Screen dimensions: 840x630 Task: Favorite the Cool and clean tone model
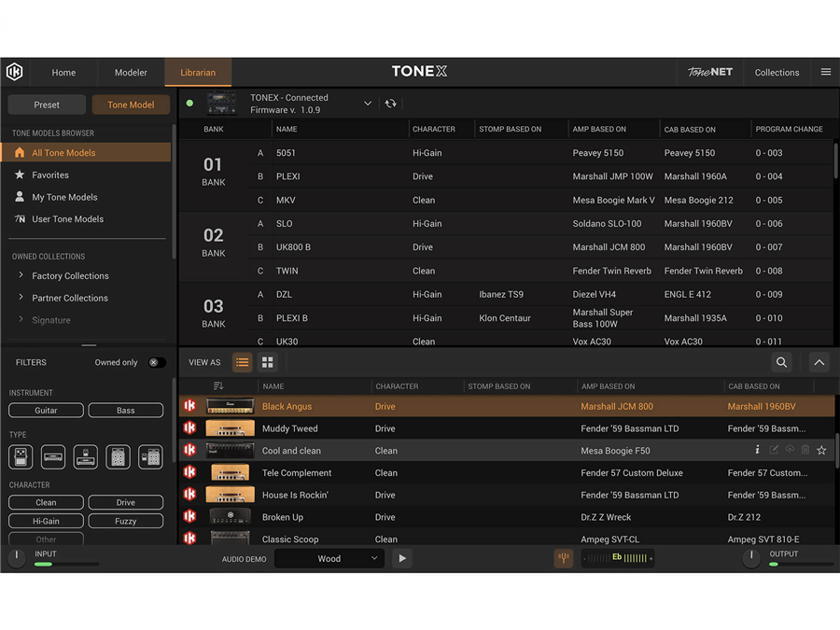click(821, 451)
